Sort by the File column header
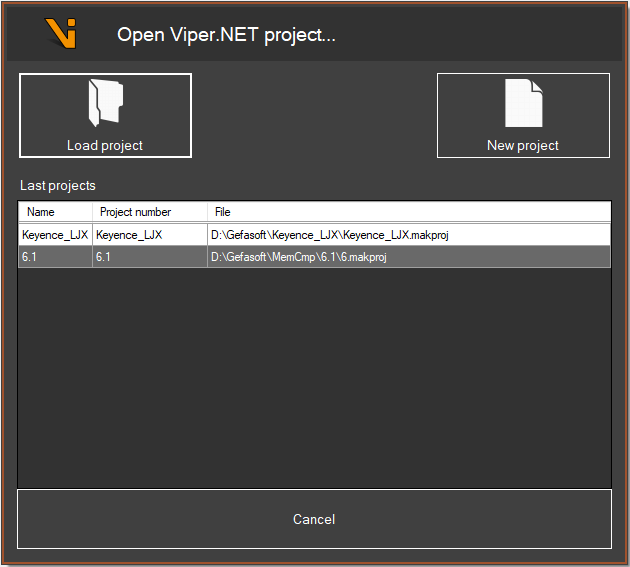This screenshot has height=567, width=630. [409, 212]
